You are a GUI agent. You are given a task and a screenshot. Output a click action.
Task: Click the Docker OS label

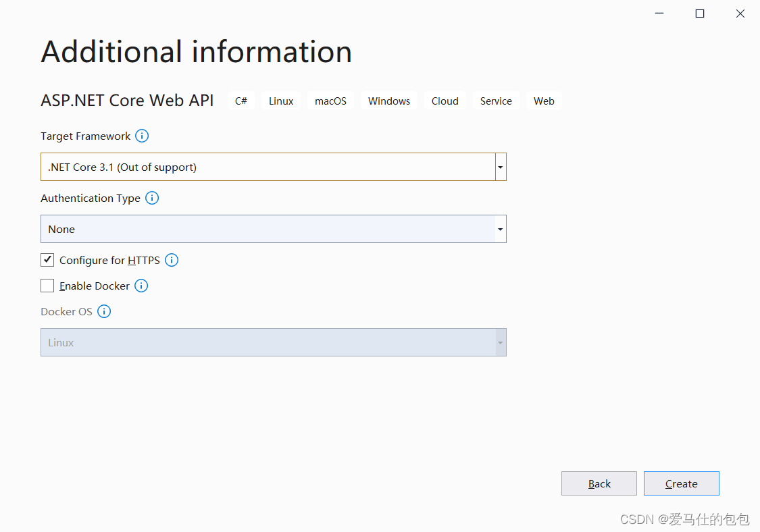pyautogui.click(x=66, y=311)
